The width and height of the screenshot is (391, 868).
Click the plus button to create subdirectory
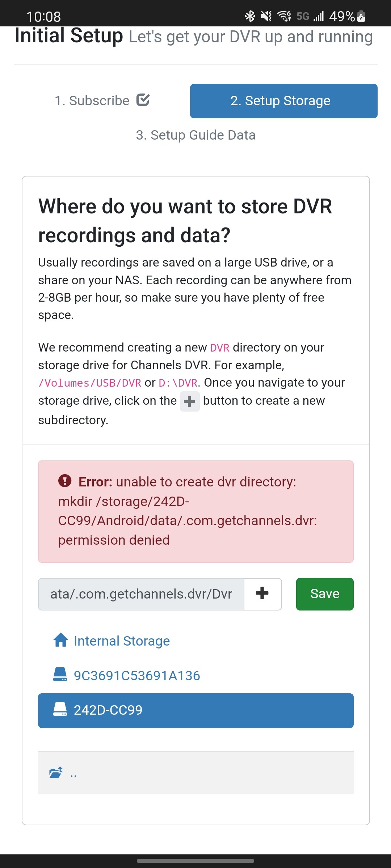tap(262, 594)
